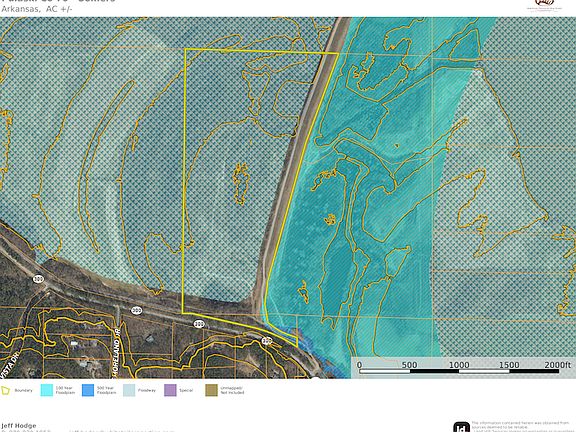Click the '2000ft' scale bar label
Viewport: 576px width, 432px height.
click(558, 365)
